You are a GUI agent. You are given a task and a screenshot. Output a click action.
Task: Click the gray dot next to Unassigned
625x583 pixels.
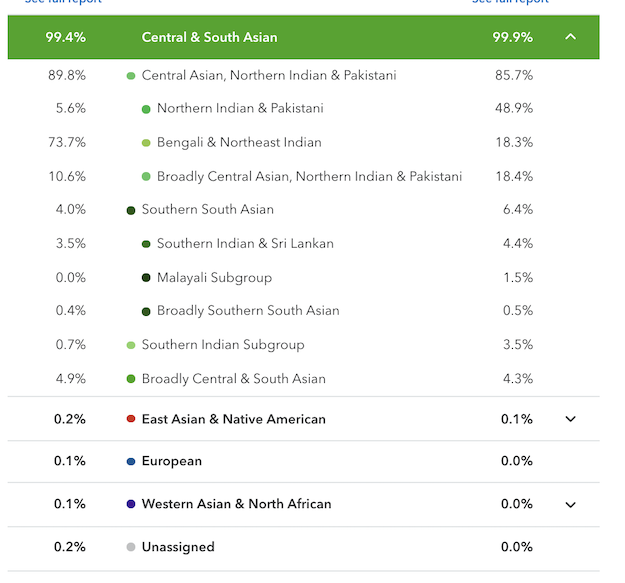131,547
